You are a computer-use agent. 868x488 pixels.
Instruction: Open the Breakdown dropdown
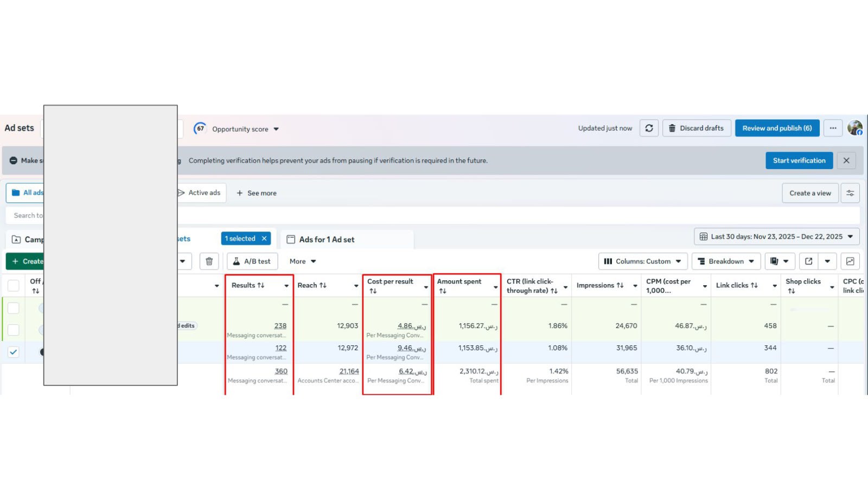(x=726, y=261)
